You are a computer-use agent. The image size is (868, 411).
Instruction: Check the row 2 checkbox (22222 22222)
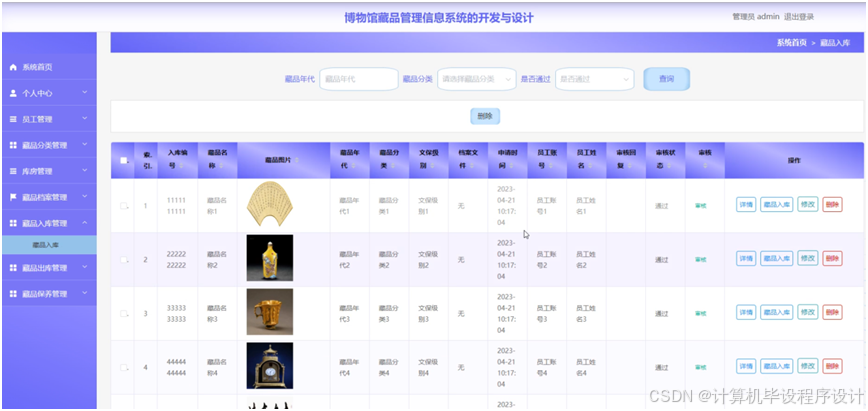123,259
